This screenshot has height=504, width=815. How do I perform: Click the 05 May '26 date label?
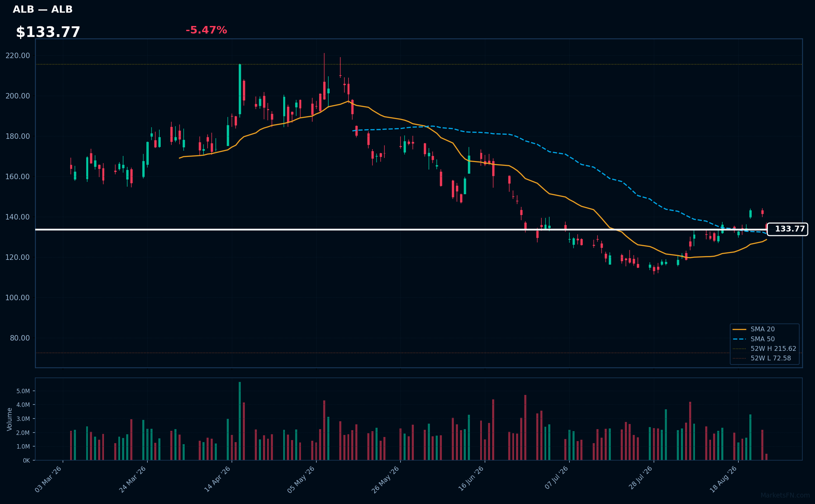tap(301, 479)
